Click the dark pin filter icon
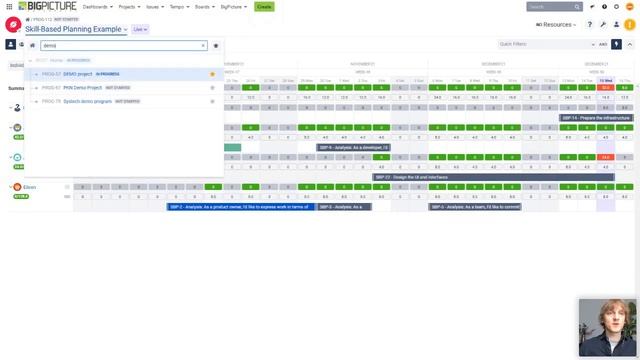The width and height of the screenshot is (640, 360). [616, 44]
